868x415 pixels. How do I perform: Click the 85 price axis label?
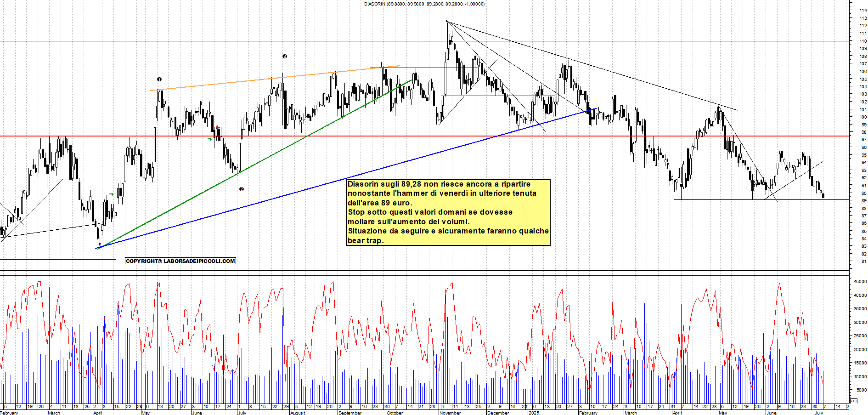(864, 231)
